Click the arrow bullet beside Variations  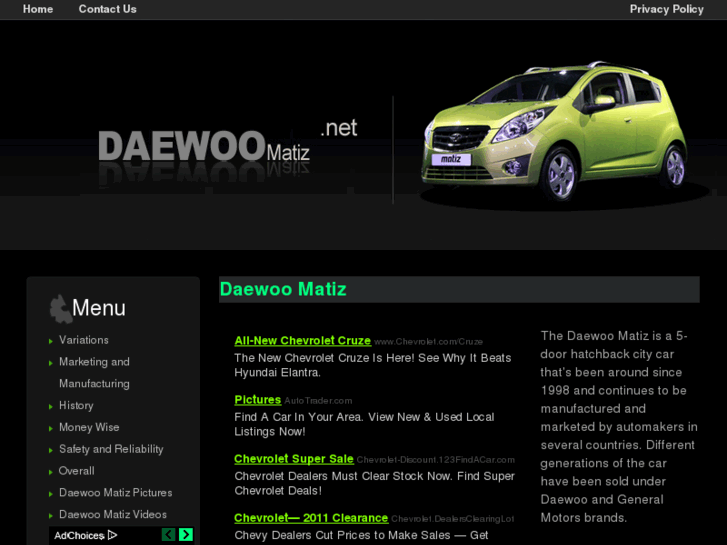point(51,341)
